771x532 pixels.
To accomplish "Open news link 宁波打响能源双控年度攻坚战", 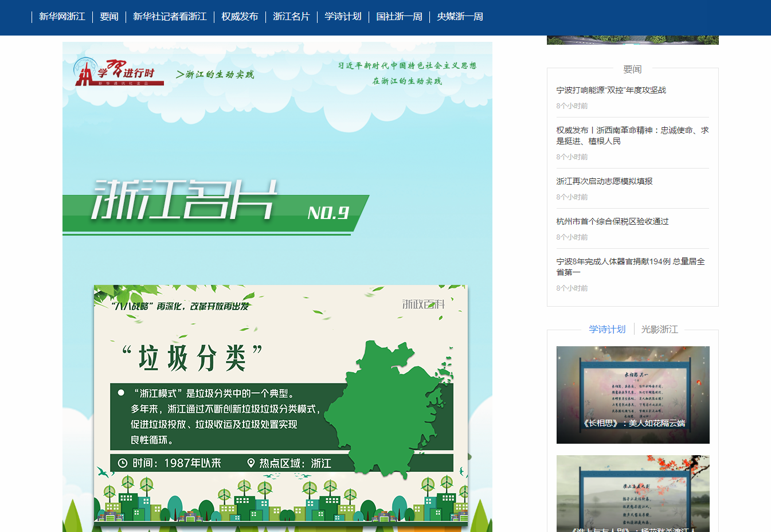I will coord(611,90).
